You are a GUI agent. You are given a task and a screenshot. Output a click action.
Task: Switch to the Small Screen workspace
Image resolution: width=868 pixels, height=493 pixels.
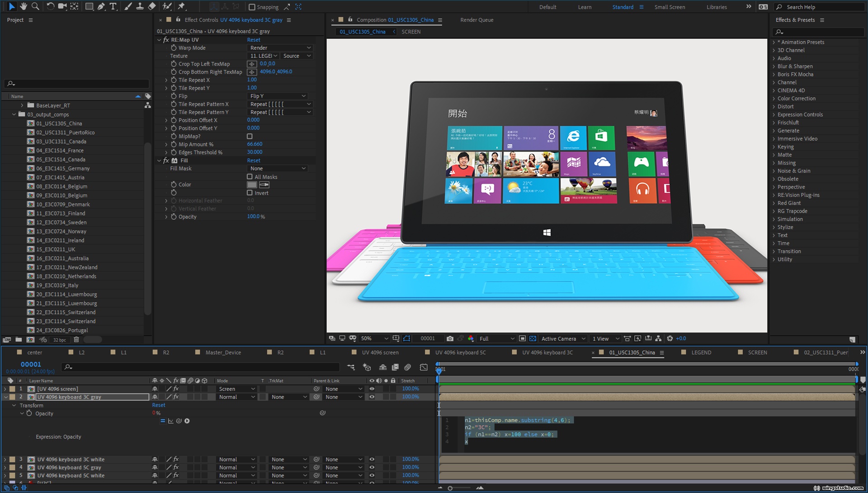(670, 7)
